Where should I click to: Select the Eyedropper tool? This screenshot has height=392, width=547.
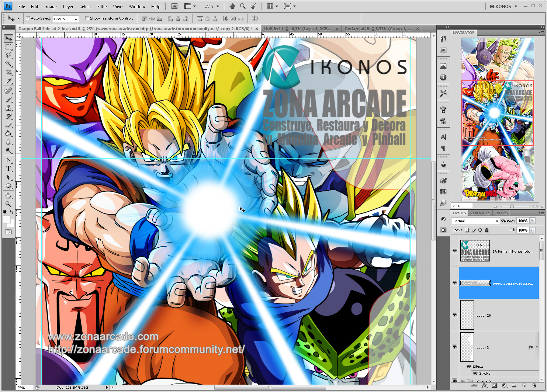[8, 81]
